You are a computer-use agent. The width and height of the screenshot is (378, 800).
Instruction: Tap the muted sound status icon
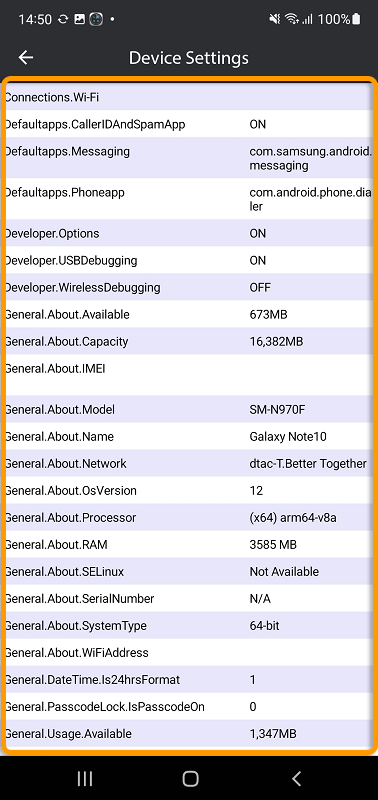click(275, 19)
